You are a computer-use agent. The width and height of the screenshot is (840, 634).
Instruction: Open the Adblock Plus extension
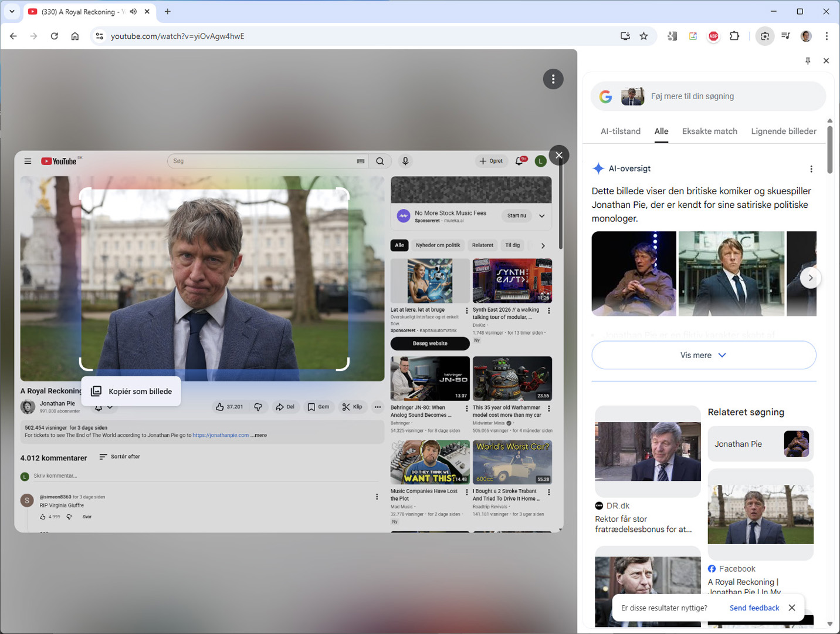(713, 36)
